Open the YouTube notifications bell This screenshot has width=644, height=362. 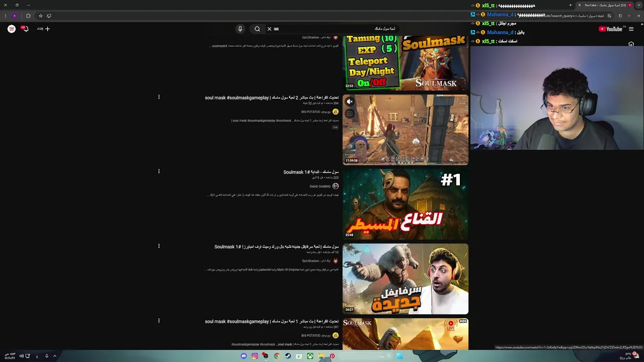point(24,29)
